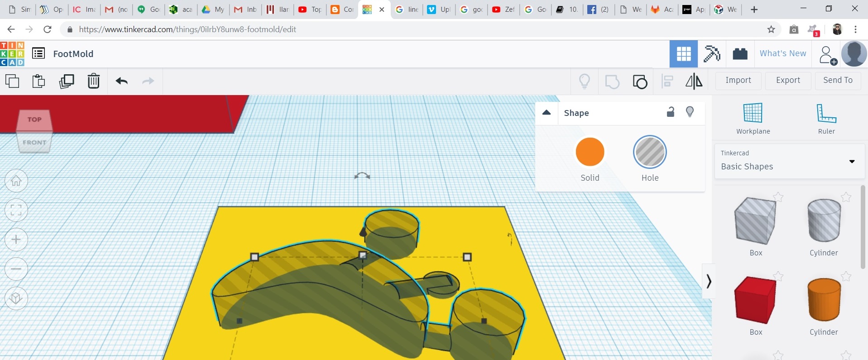
Task: Reload the page
Action: (x=47, y=29)
